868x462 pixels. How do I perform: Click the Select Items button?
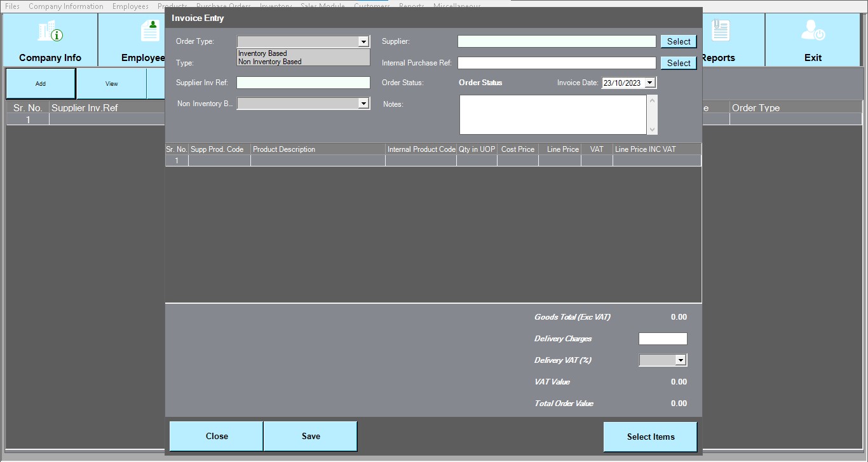click(650, 437)
